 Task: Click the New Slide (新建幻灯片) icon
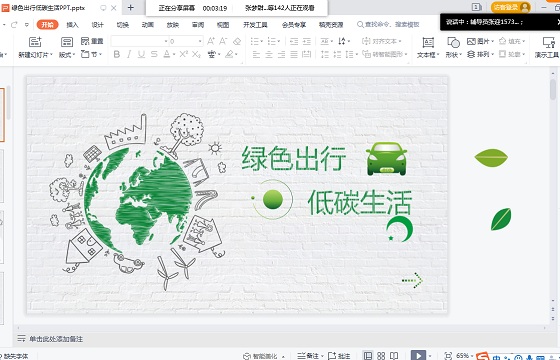click(35, 42)
